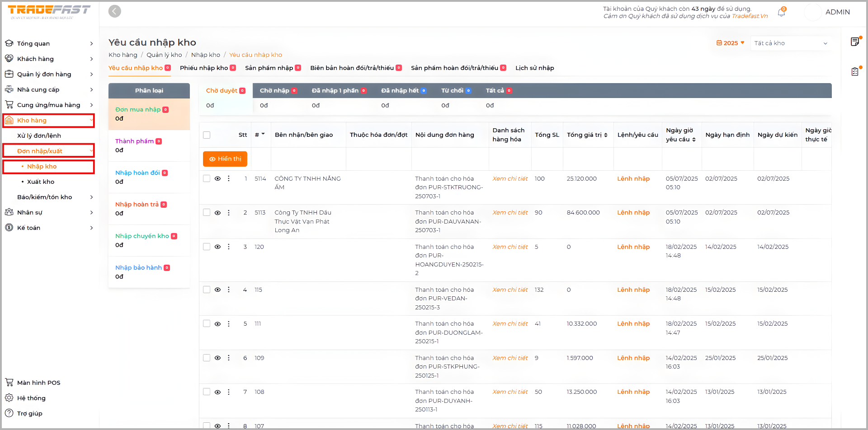Click the orange Hiển thị button
This screenshot has width=868, height=430.
click(x=225, y=159)
